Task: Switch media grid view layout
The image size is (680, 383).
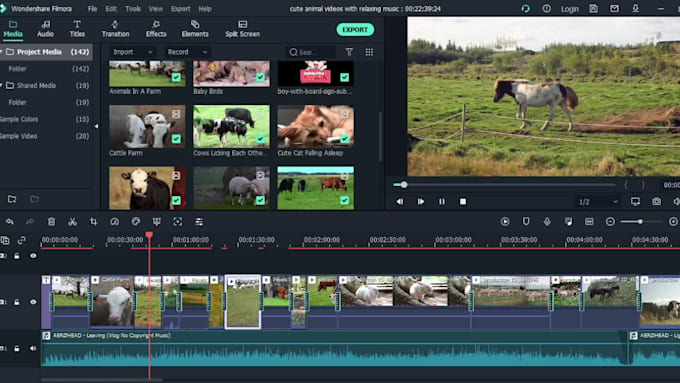Action: point(369,52)
